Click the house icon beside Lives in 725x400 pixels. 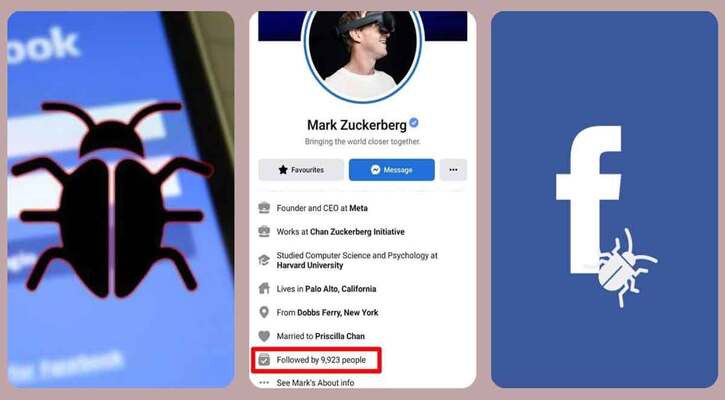(264, 289)
